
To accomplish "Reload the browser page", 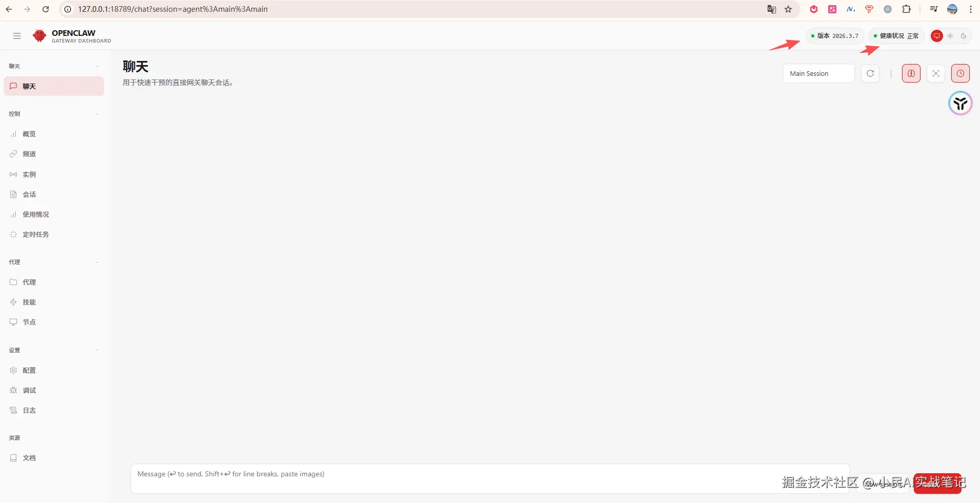I will pos(46,9).
